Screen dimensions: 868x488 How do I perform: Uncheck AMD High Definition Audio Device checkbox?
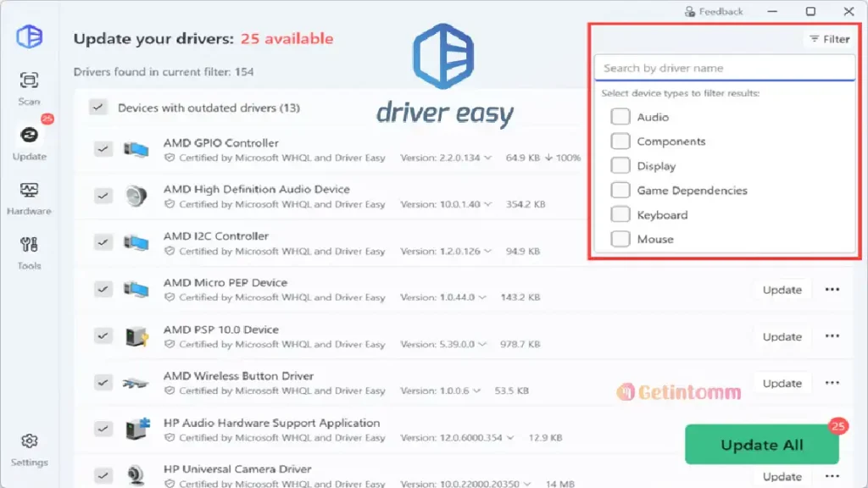[x=103, y=196]
